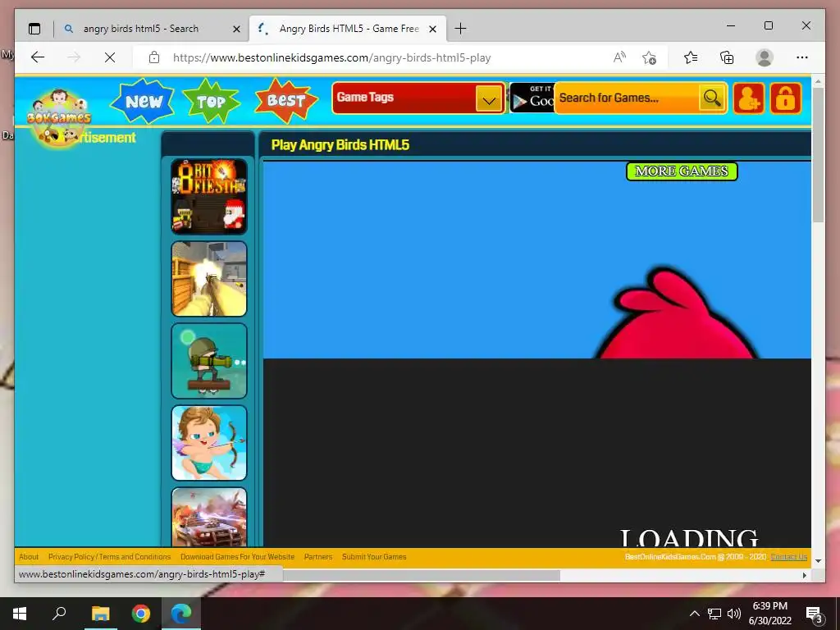Open the notification center icon
This screenshot has width=840, height=630.
[814, 614]
